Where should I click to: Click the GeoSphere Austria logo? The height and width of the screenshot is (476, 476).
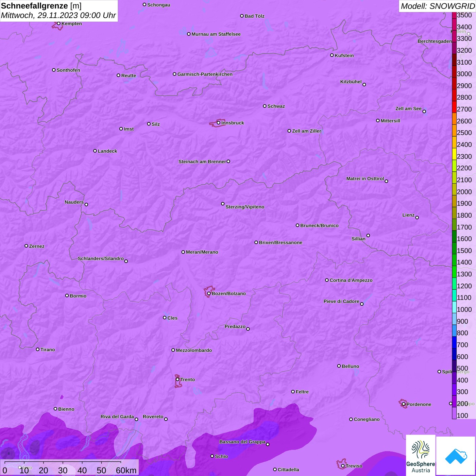(x=421, y=455)
